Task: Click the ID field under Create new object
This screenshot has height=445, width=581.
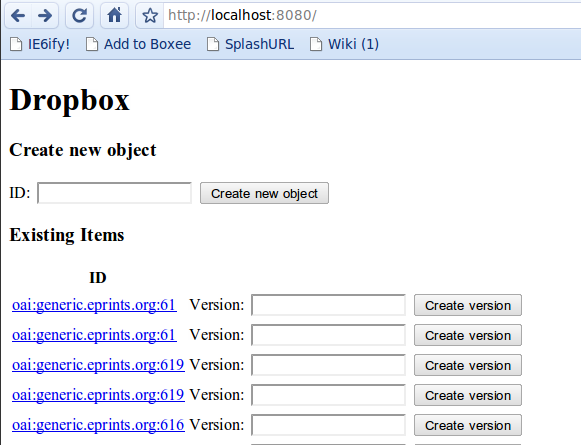Action: (114, 193)
